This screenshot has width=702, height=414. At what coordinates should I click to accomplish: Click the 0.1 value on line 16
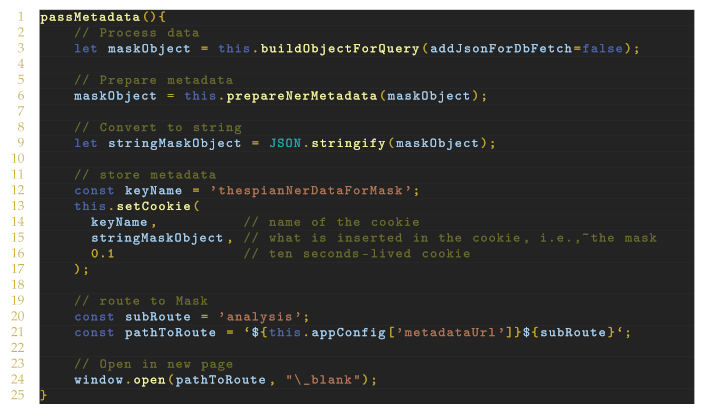point(103,253)
